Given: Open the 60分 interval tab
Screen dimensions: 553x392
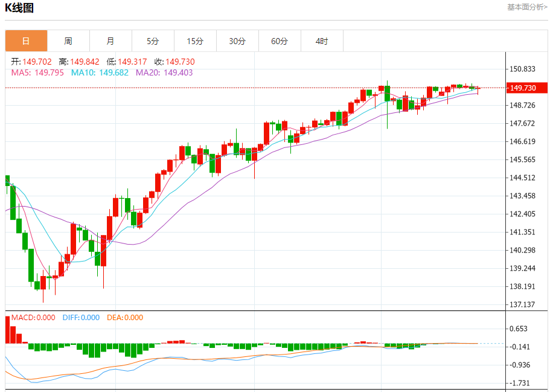Looking at the screenshot, I should coord(280,41).
